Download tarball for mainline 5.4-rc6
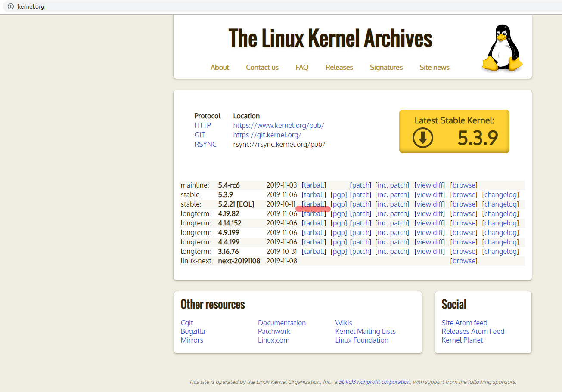The height and width of the screenshot is (392, 562). tap(314, 185)
